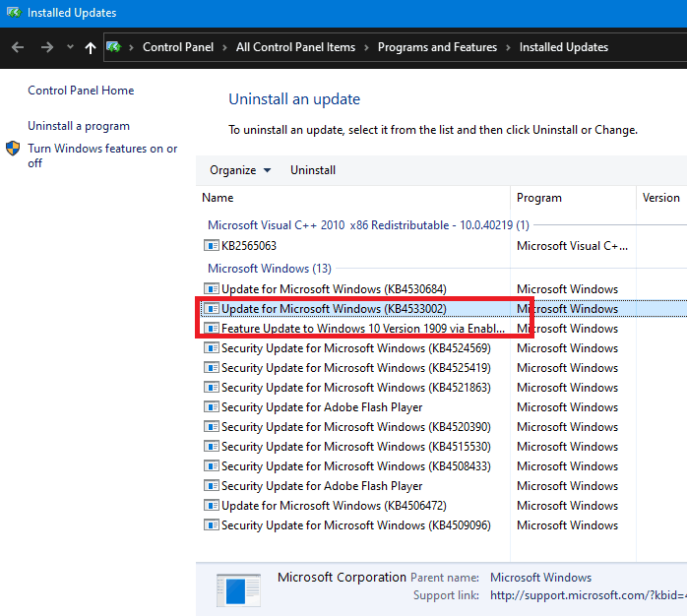Expand chevron after Control Panel breadcrumb
The image size is (687, 616).
click(x=224, y=47)
